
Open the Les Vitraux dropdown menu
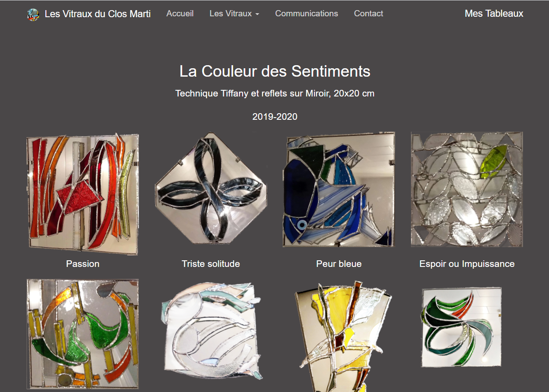click(x=234, y=14)
